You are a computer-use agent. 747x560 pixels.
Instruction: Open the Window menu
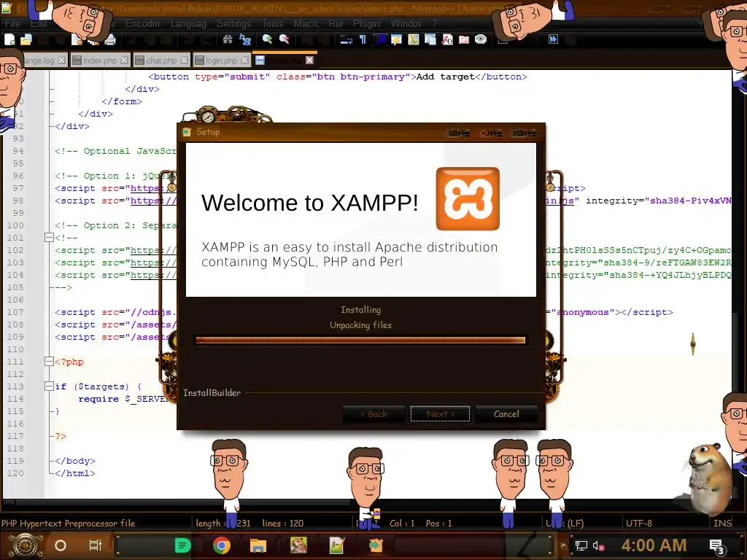pyautogui.click(x=406, y=23)
